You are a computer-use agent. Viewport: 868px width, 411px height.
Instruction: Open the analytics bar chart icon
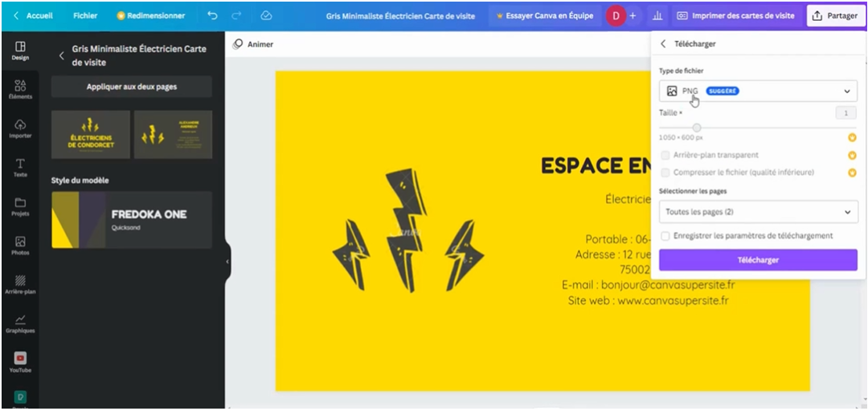coord(657,15)
